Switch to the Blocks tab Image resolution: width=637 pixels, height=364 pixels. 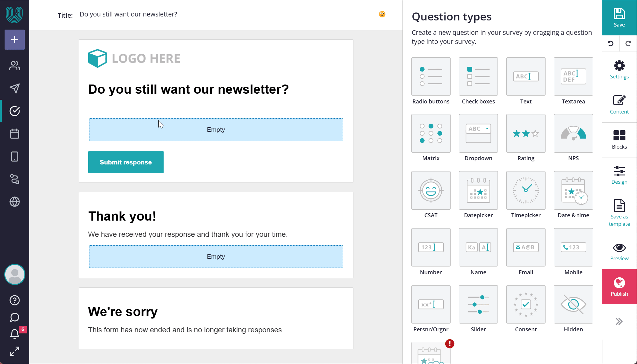619,140
